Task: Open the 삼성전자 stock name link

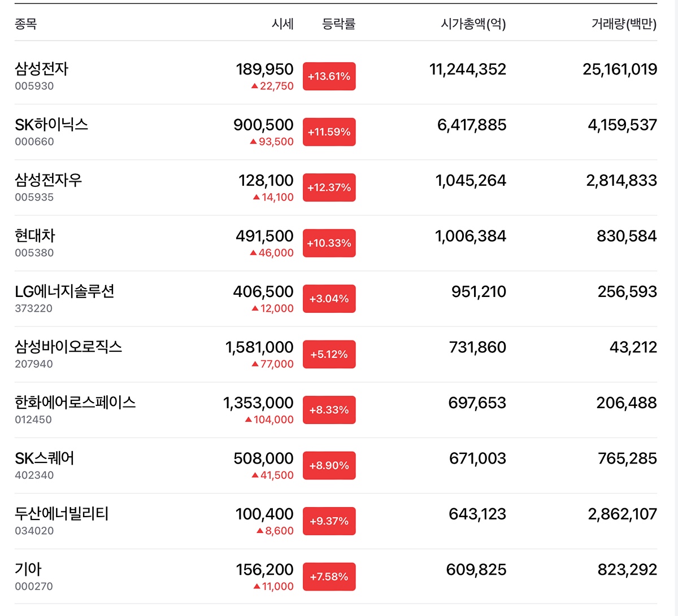Action: click(x=41, y=69)
